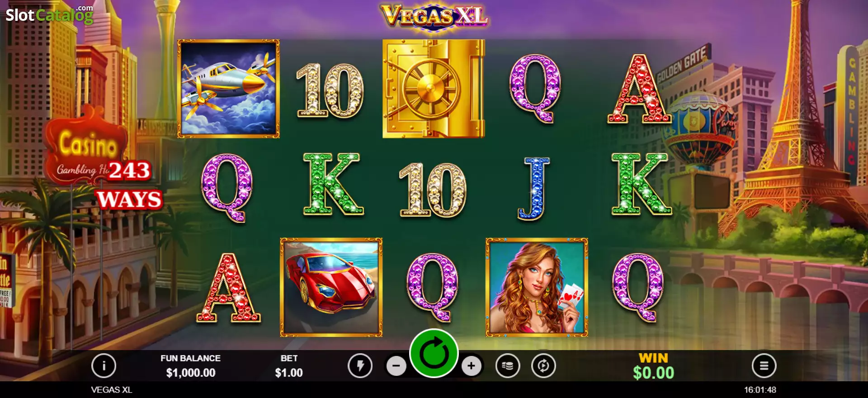Toggle the turbo lightning bolt button
The height and width of the screenshot is (398, 868).
(360, 365)
